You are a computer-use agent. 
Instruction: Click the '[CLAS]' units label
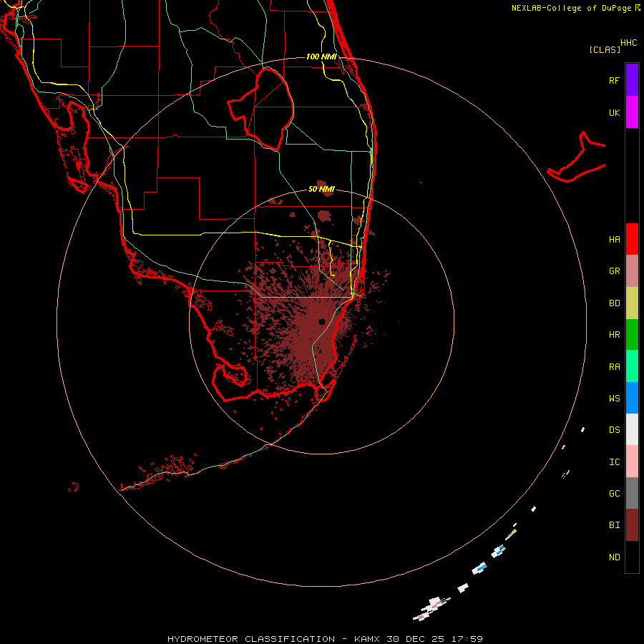(605, 49)
